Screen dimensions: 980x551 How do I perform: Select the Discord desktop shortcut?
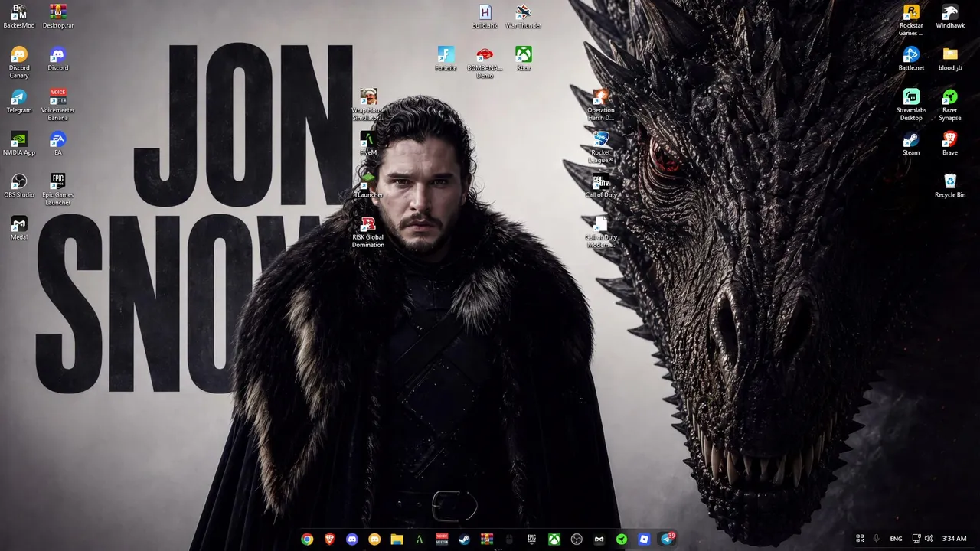coord(58,60)
